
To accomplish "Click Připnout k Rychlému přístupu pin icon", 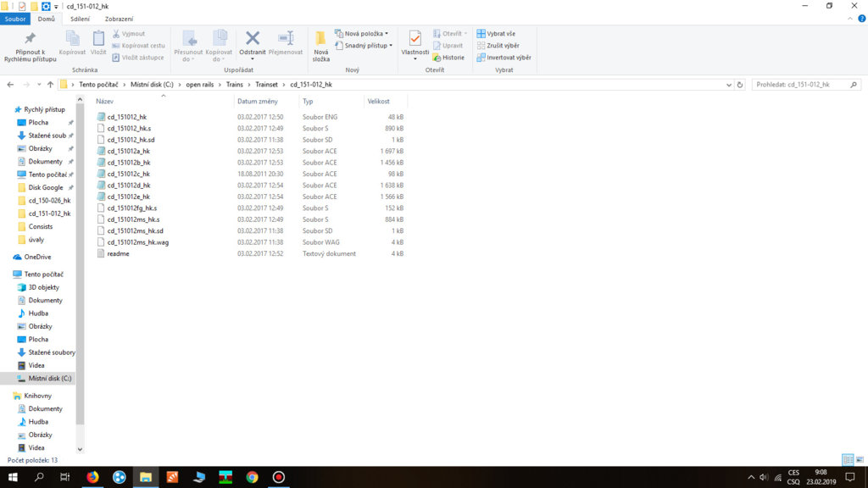I will pyautogui.click(x=30, y=46).
